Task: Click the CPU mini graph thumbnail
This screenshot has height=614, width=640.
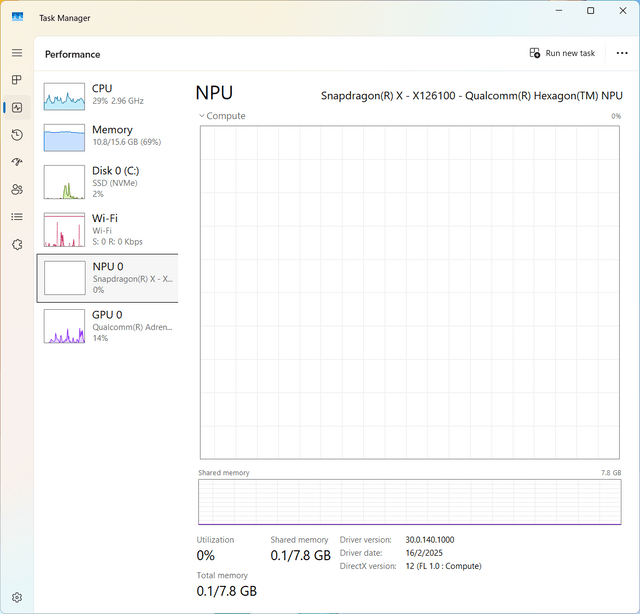Action: point(64,97)
